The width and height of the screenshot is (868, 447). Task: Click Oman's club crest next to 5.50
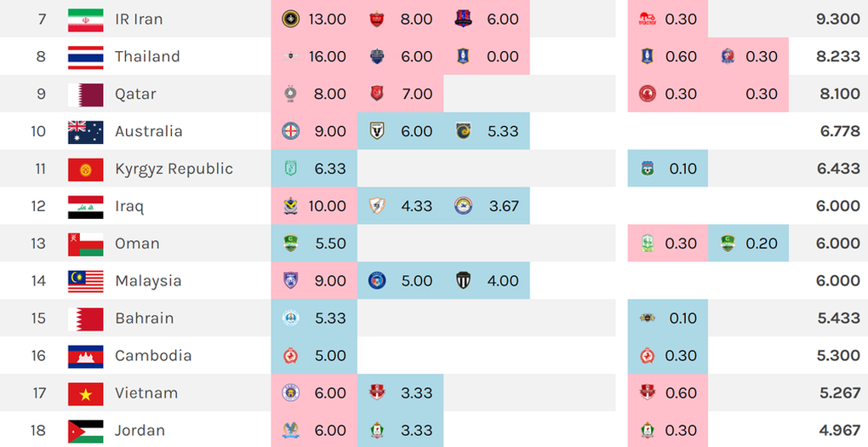coord(291,244)
